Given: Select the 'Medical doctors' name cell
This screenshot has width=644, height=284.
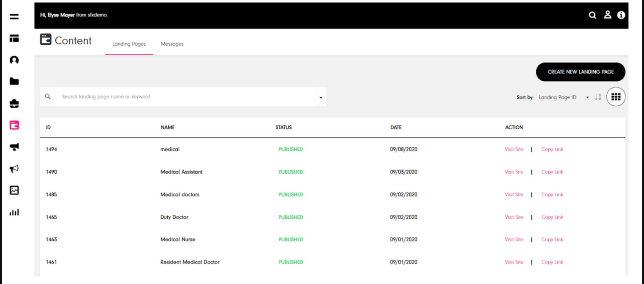Looking at the screenshot, I should (x=180, y=194).
